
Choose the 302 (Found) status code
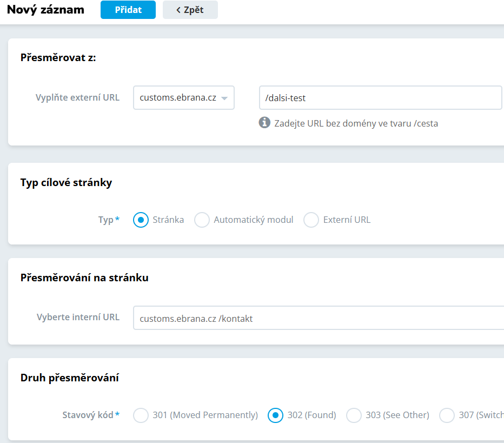click(276, 415)
